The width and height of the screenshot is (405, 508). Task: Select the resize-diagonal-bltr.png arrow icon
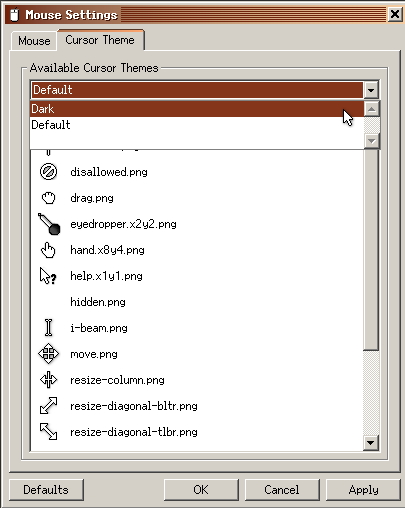point(48,406)
